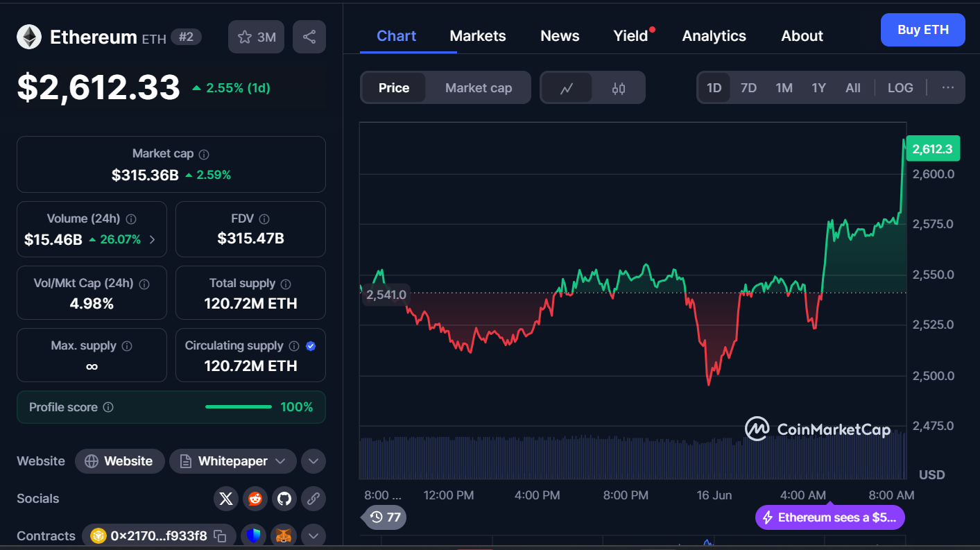Click the Buy ETH button

pyautogui.click(x=922, y=30)
